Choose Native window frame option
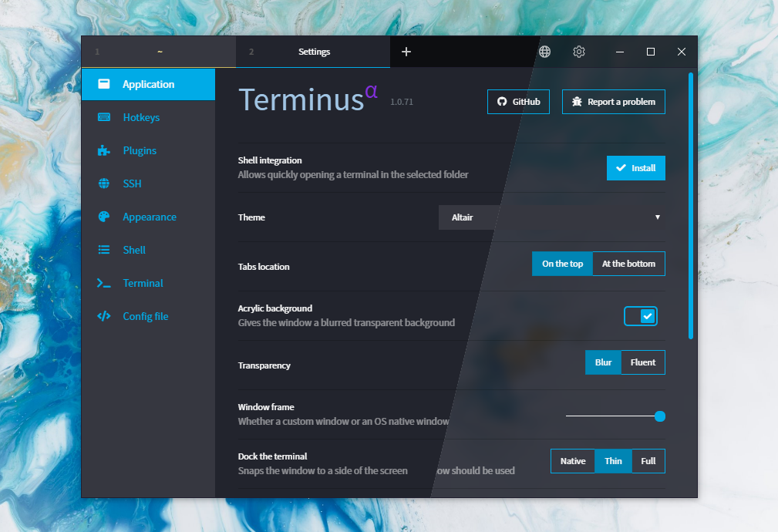 573,461
